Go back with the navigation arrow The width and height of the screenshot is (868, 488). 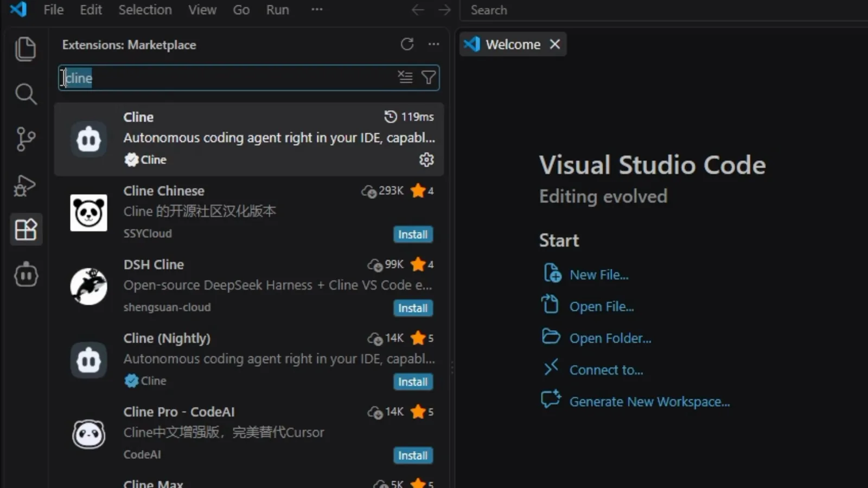(418, 10)
